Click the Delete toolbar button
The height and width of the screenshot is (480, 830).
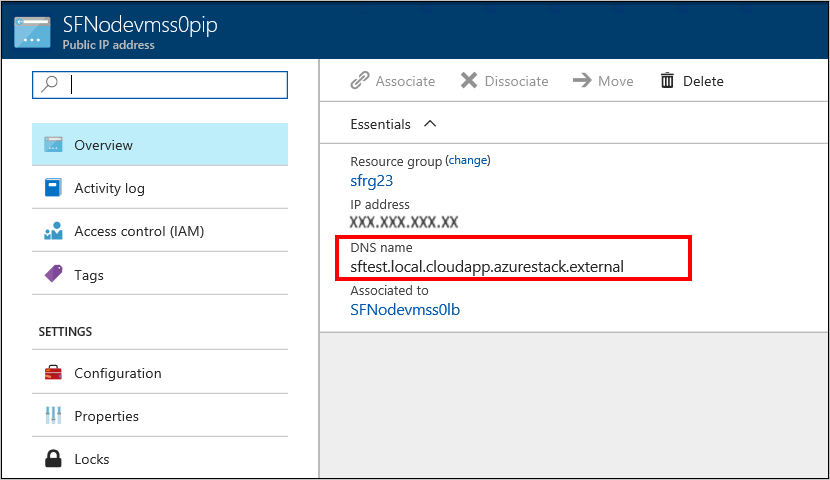coord(692,80)
